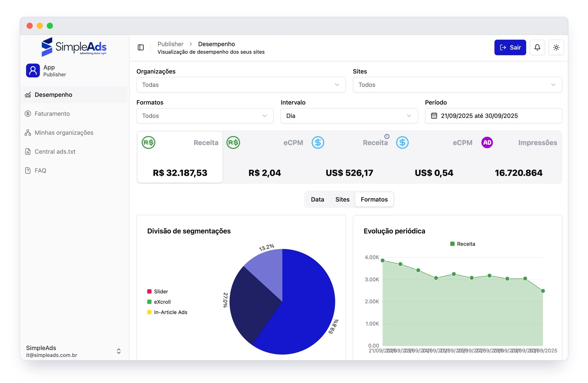Click the green R$ icon on the Receita card
This screenshot has height=383, width=588.
pyautogui.click(x=148, y=143)
